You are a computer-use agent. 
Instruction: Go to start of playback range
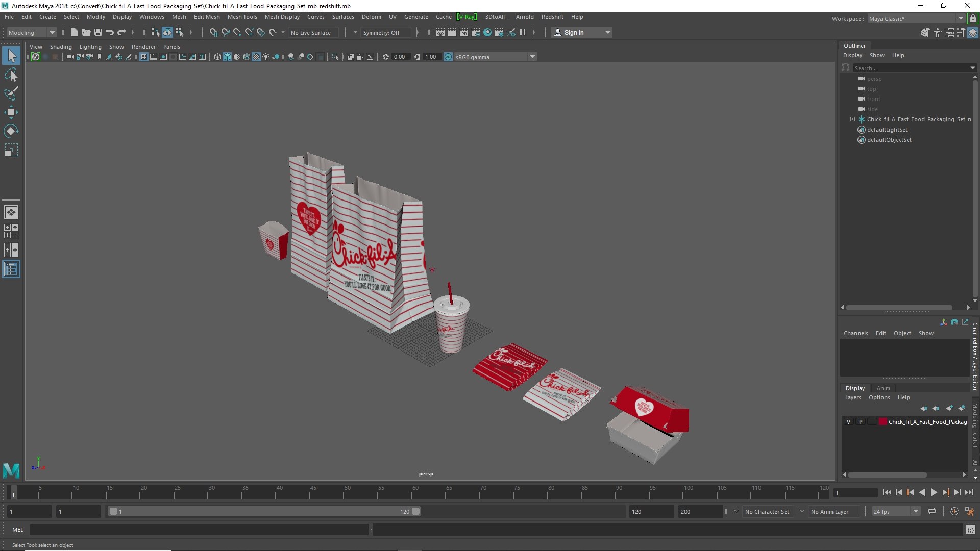click(x=887, y=492)
